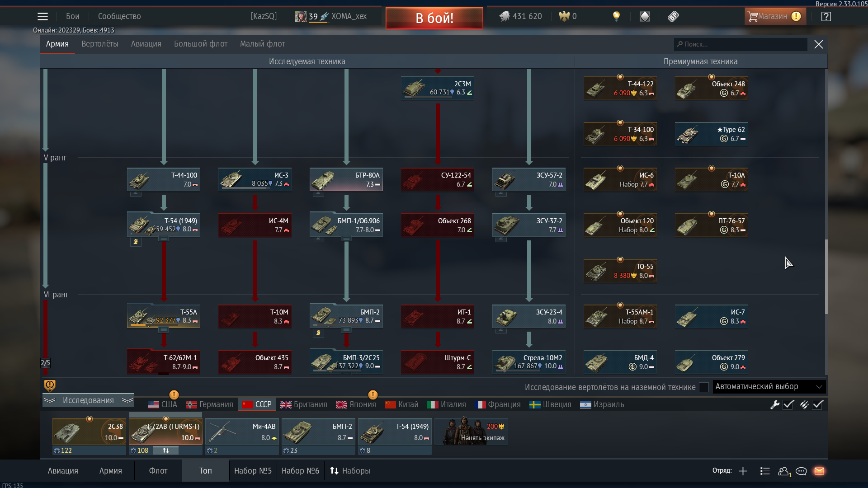The height and width of the screenshot is (488, 868).
Task: Click the yellow warning shield icon
Action: (x=50, y=385)
